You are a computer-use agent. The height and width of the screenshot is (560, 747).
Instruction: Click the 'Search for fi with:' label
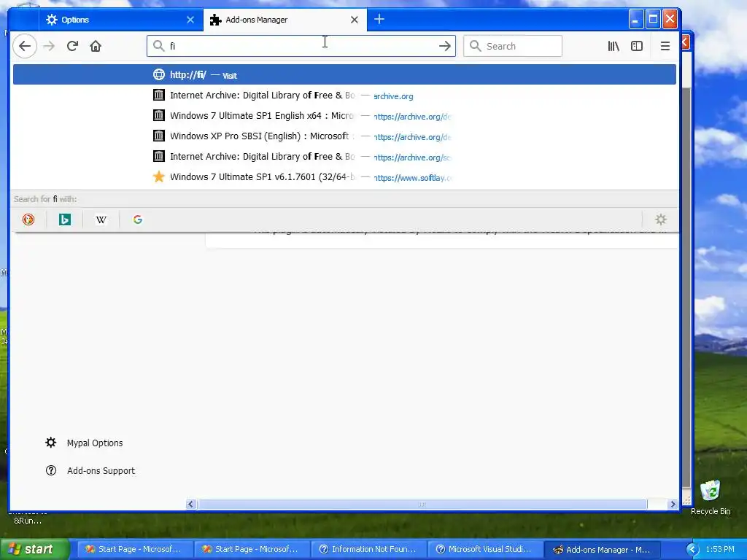pyautogui.click(x=44, y=199)
